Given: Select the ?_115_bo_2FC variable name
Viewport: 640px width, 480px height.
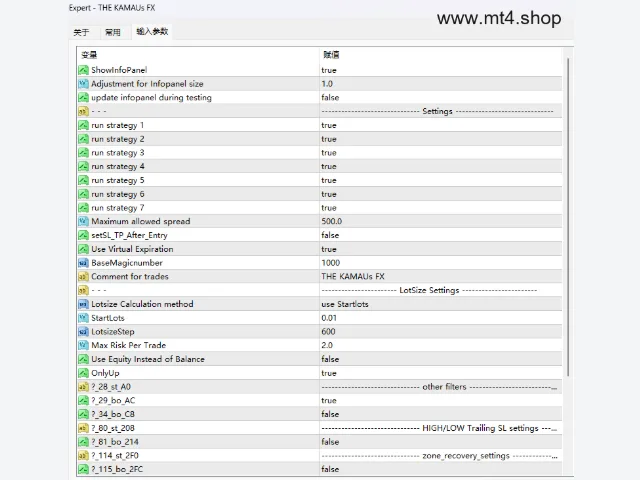Looking at the screenshot, I should [117, 469].
